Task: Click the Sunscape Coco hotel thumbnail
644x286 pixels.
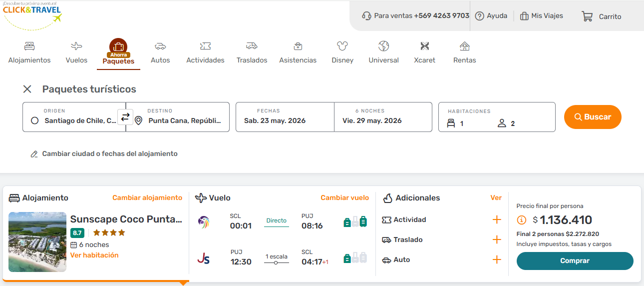Action: [37, 242]
